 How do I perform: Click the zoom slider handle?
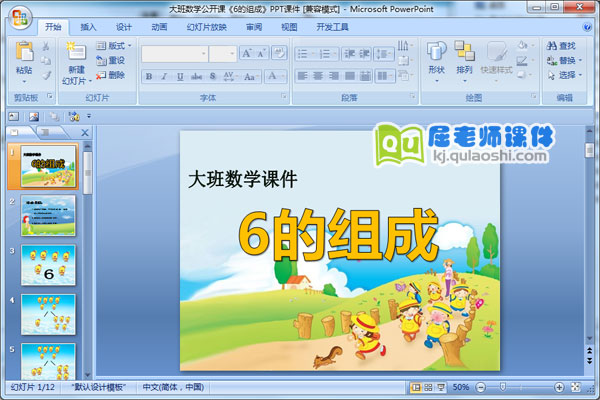[x=503, y=387]
